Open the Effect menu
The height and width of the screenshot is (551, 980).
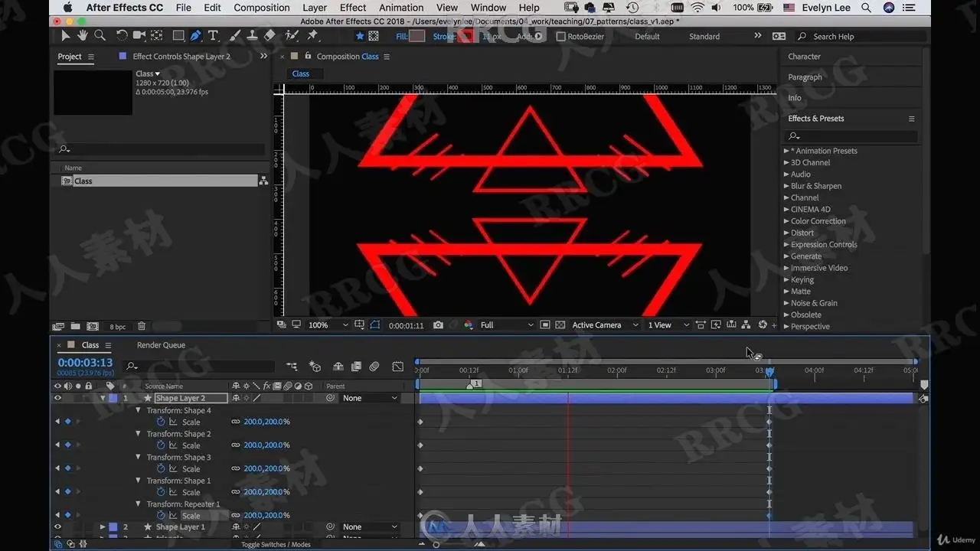click(353, 8)
